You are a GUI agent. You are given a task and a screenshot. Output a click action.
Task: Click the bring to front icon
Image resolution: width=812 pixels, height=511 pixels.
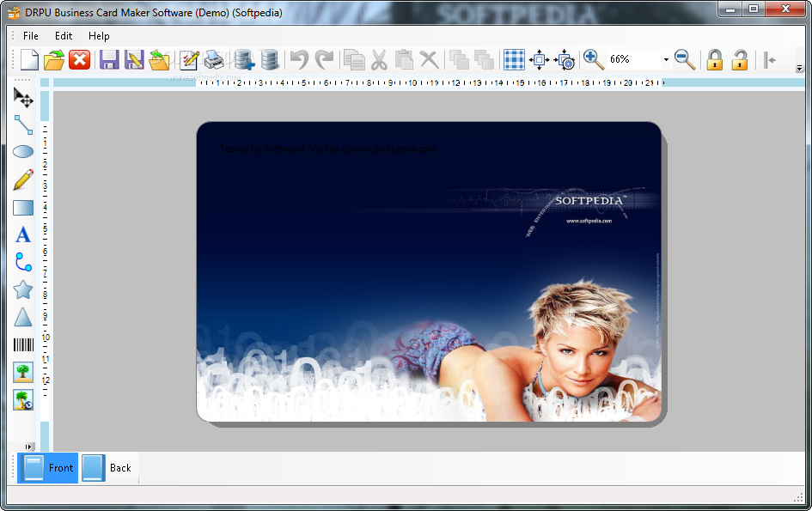460,59
